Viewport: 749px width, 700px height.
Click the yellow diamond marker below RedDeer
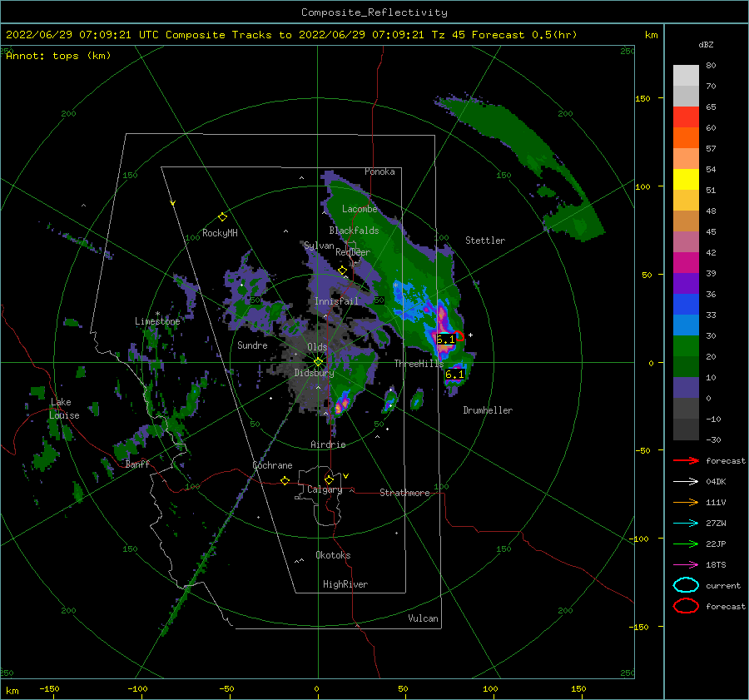[342, 271]
